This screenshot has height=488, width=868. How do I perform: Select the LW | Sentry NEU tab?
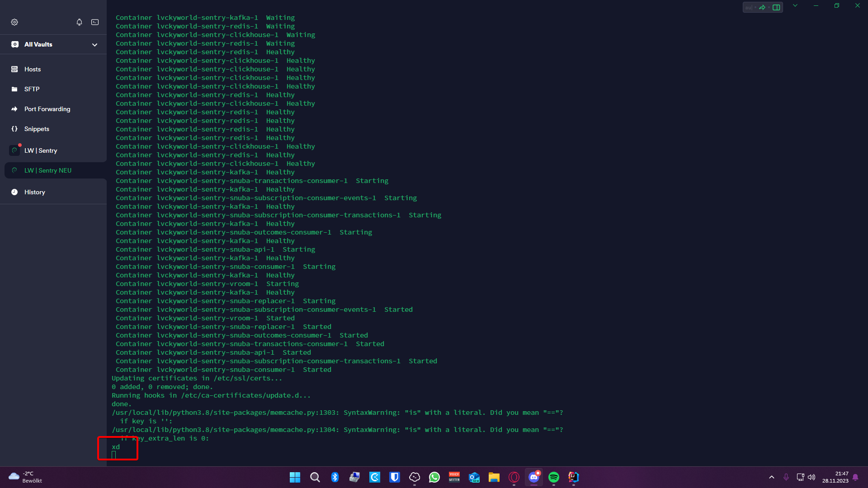(x=48, y=170)
